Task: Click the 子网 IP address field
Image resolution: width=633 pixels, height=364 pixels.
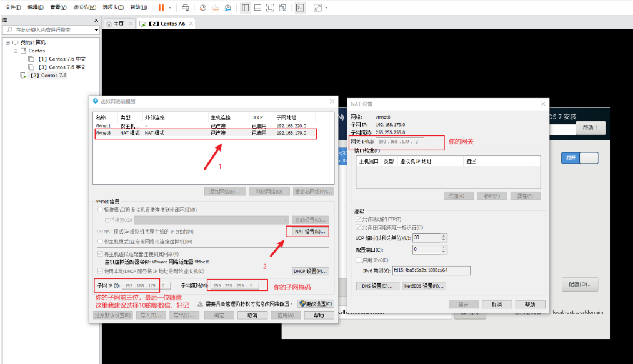Action: pyautogui.click(x=146, y=286)
